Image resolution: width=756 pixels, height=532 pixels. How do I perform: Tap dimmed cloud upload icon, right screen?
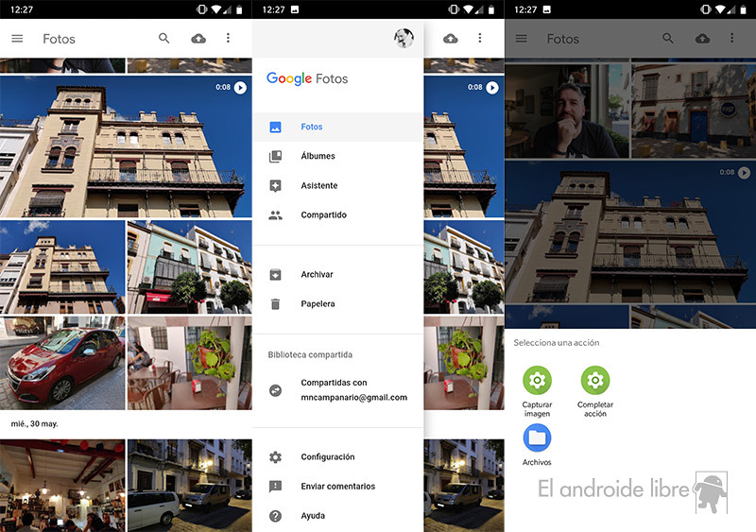(702, 39)
